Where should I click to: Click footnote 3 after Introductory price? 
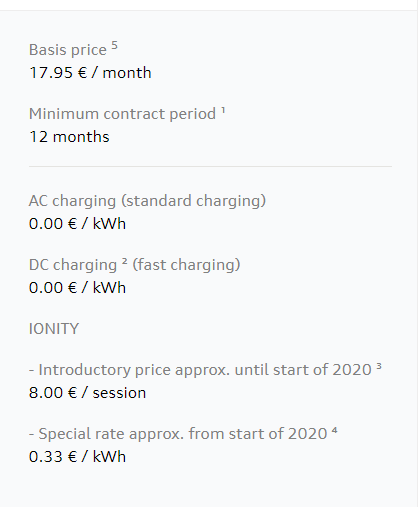click(x=379, y=366)
